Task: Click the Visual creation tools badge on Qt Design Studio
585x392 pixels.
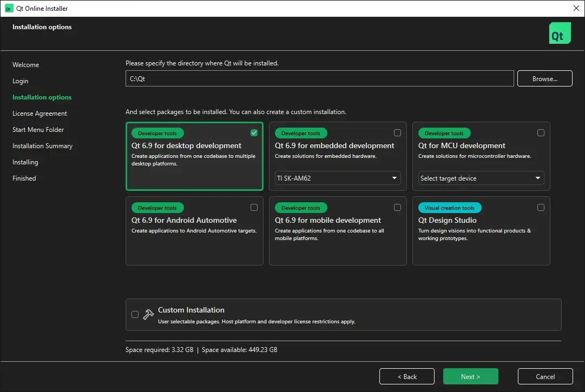Action: point(449,207)
